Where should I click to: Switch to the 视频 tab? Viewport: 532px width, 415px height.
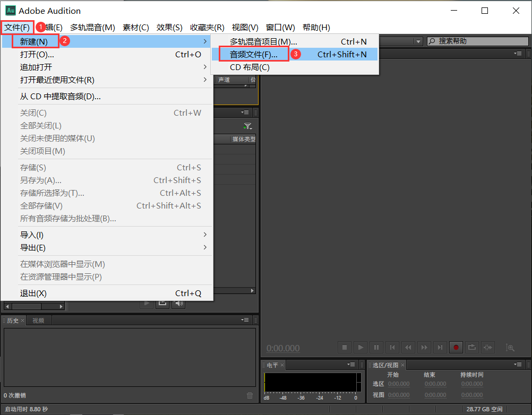pos(38,321)
